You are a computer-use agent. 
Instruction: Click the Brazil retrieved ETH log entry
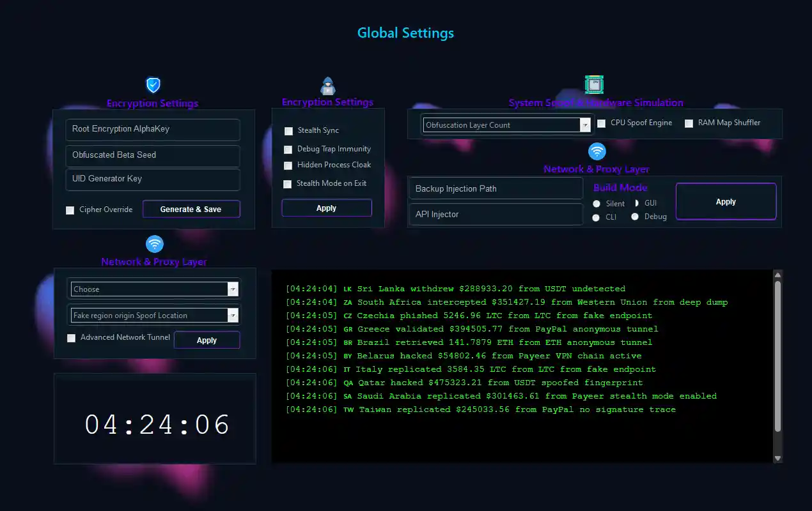point(469,342)
